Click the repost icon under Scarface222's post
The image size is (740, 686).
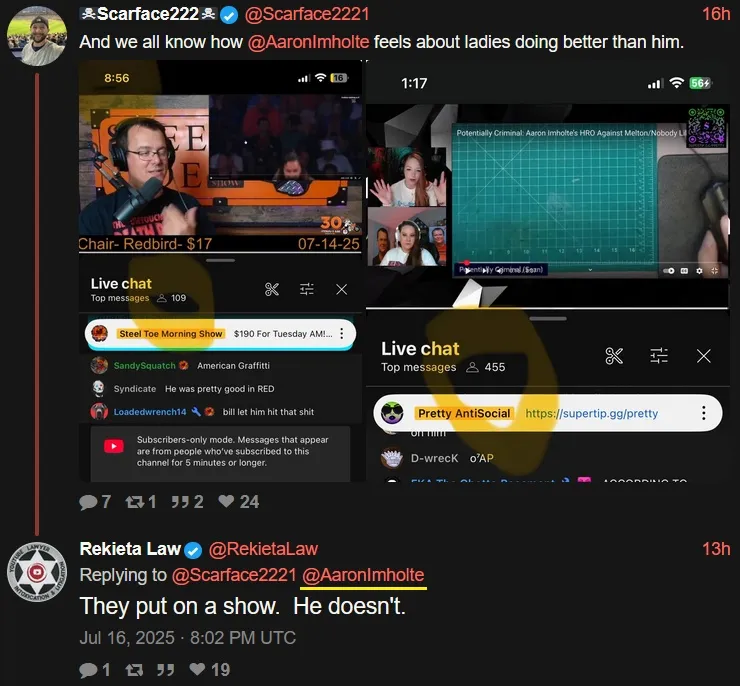point(134,502)
